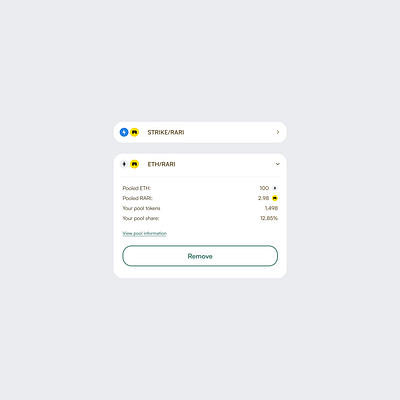The width and height of the screenshot is (400, 400).
Task: Select the ETH/RARI pool title
Action: click(x=161, y=164)
